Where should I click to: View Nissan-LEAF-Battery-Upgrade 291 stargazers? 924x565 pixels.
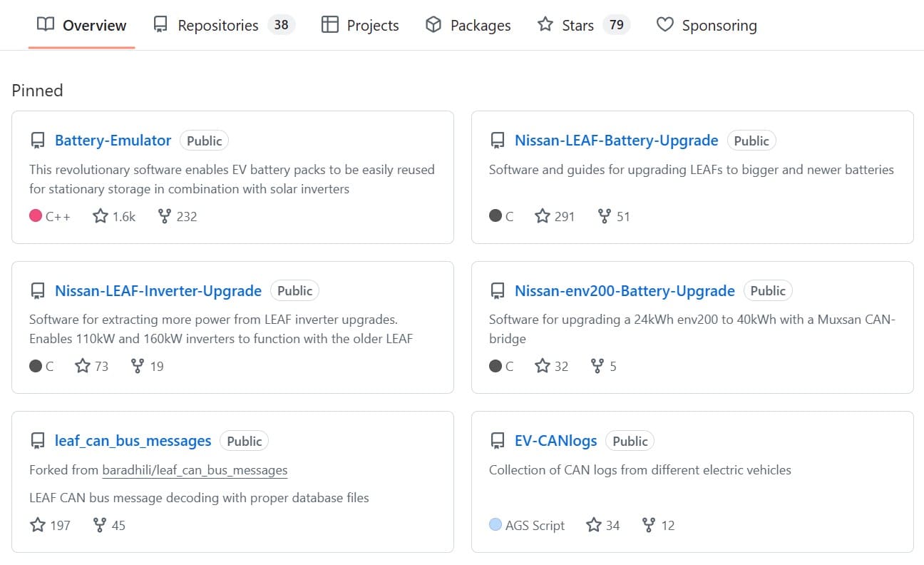click(x=555, y=216)
